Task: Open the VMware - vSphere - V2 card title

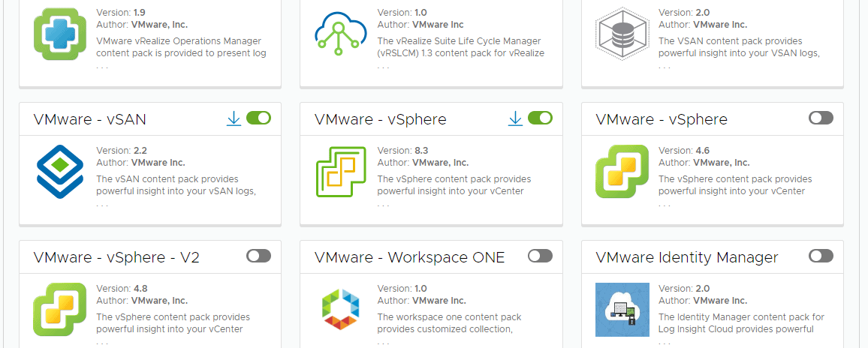Action: [116, 257]
